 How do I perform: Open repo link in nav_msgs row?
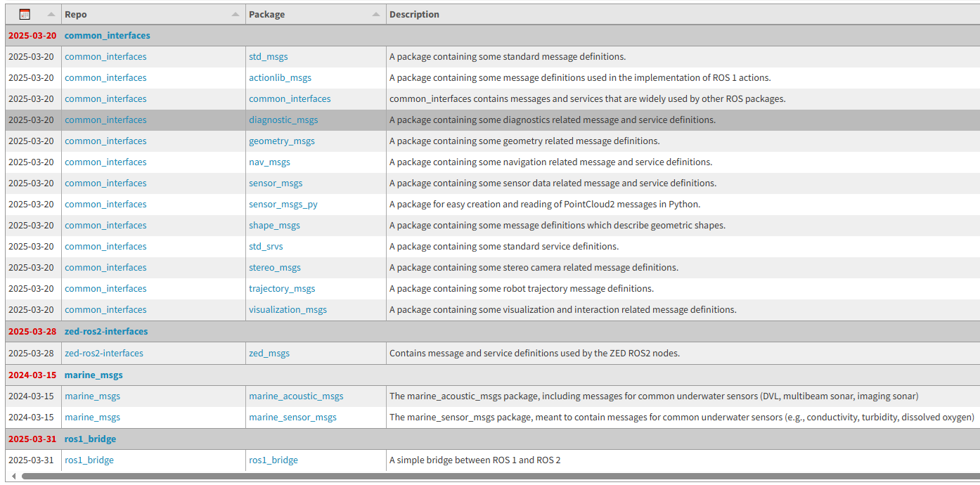pos(105,162)
